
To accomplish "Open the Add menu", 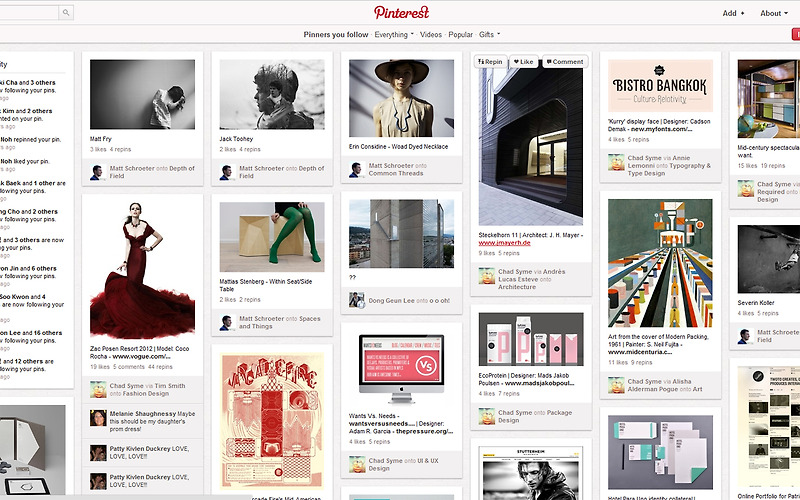I will 733,13.
